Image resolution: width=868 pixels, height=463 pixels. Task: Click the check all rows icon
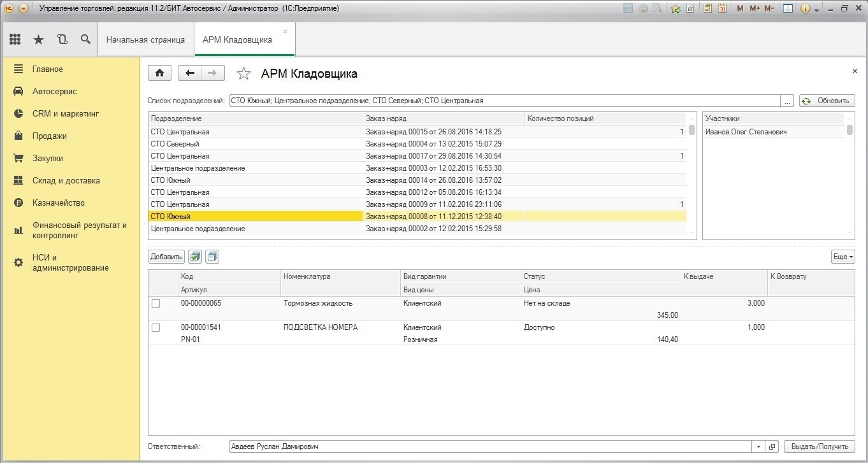(196, 257)
